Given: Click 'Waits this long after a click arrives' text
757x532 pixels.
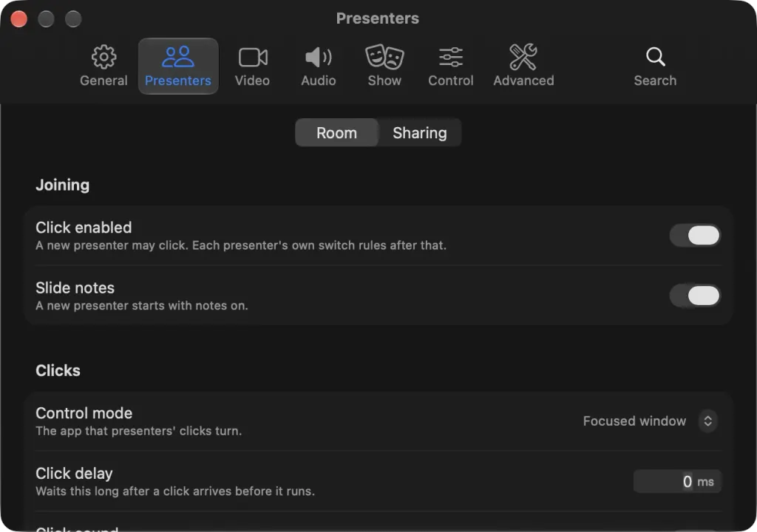Looking at the screenshot, I should click(x=175, y=491).
